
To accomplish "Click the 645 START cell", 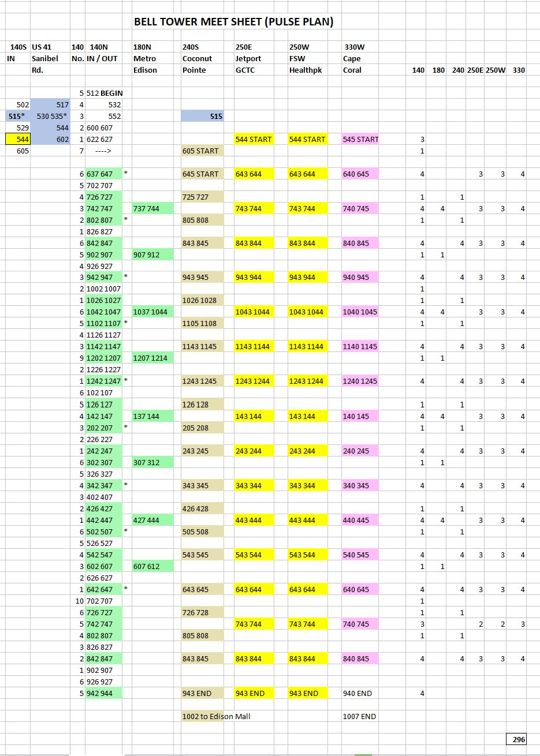I will click(x=202, y=174).
